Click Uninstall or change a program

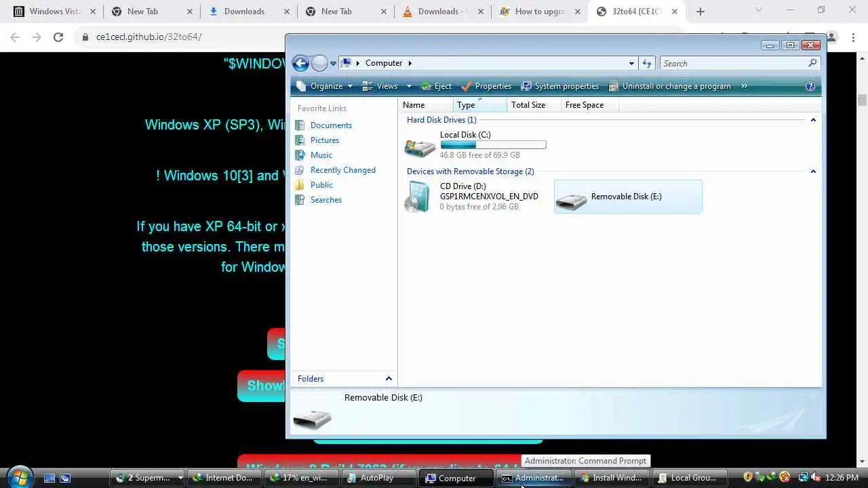click(x=670, y=86)
